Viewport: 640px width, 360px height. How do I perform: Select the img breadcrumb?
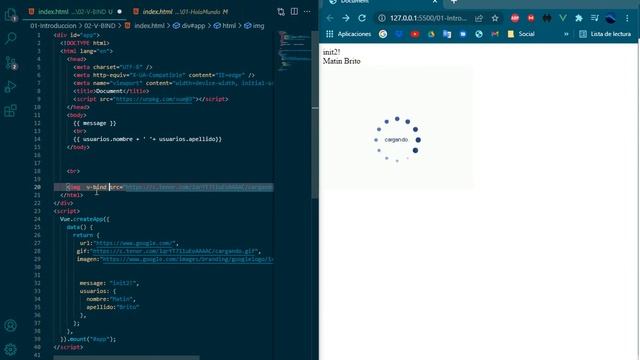pyautogui.click(x=254, y=26)
